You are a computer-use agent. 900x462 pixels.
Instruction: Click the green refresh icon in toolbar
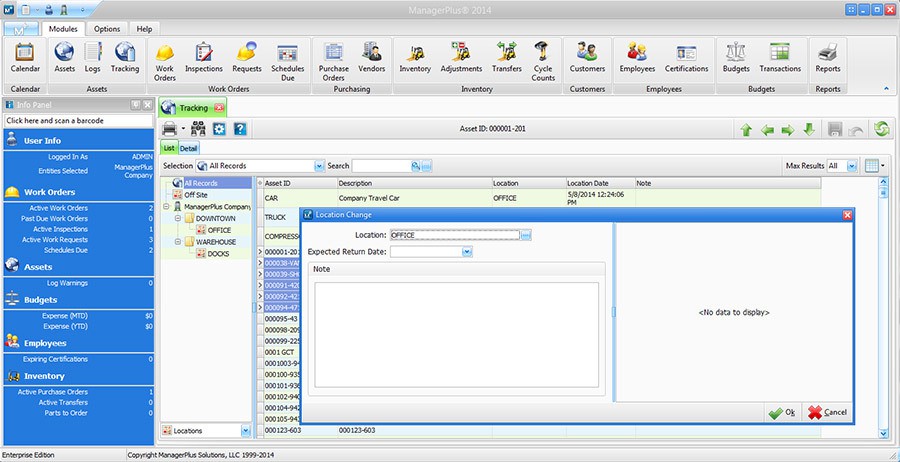tap(881, 129)
